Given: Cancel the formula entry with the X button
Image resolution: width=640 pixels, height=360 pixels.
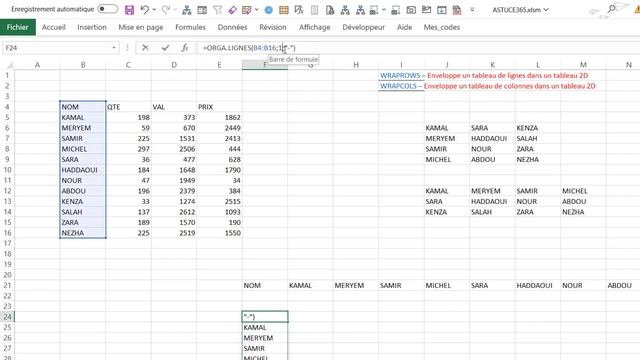Looking at the screenshot, I should (145, 48).
